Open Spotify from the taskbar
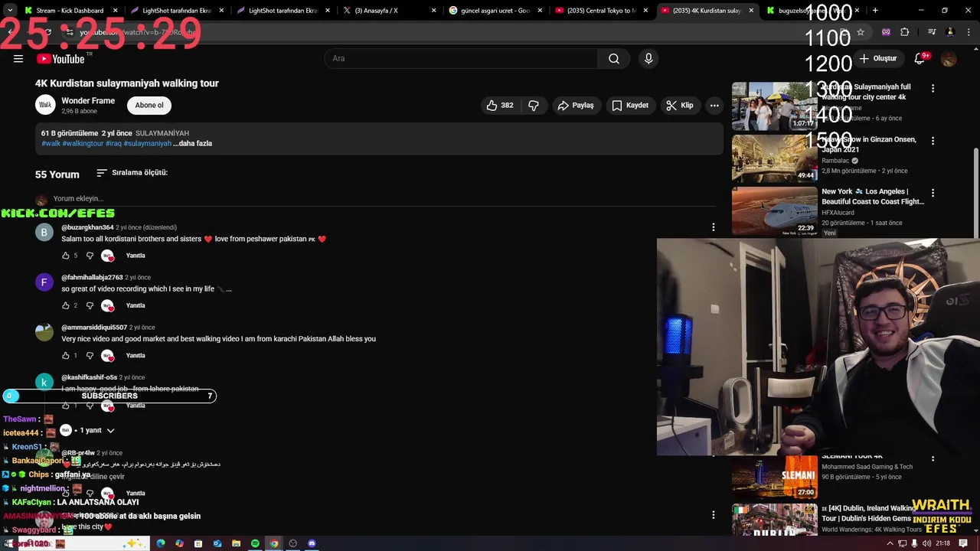 pyautogui.click(x=255, y=543)
